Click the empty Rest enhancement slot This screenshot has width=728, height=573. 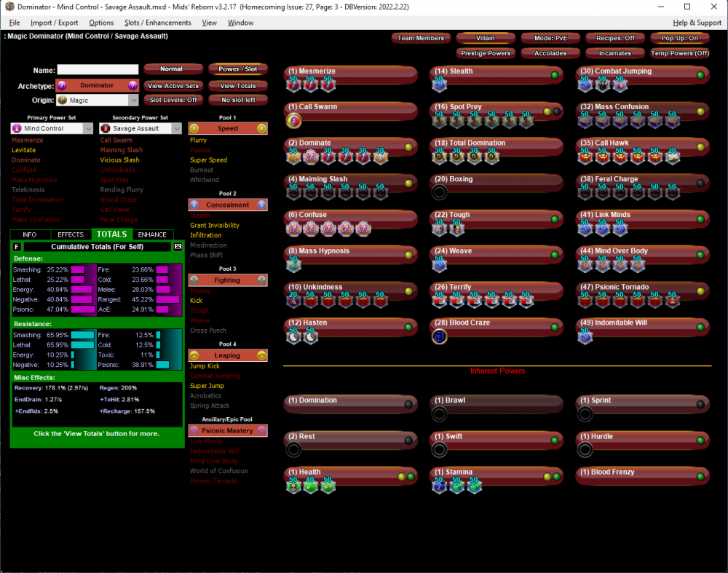point(294,450)
